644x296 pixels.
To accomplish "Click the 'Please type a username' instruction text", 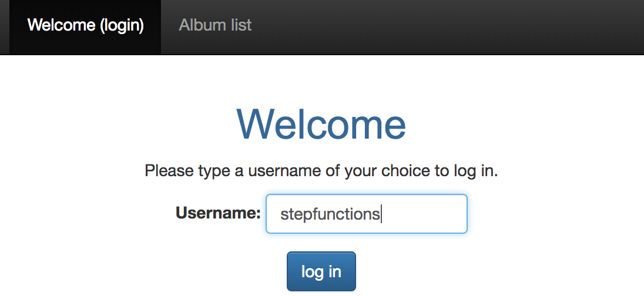I will (x=321, y=171).
